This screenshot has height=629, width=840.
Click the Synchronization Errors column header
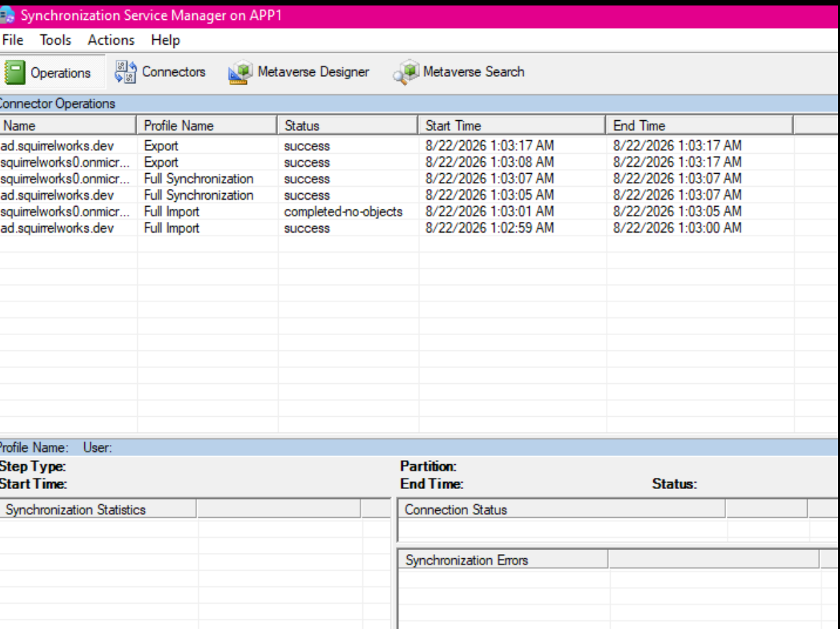click(503, 560)
